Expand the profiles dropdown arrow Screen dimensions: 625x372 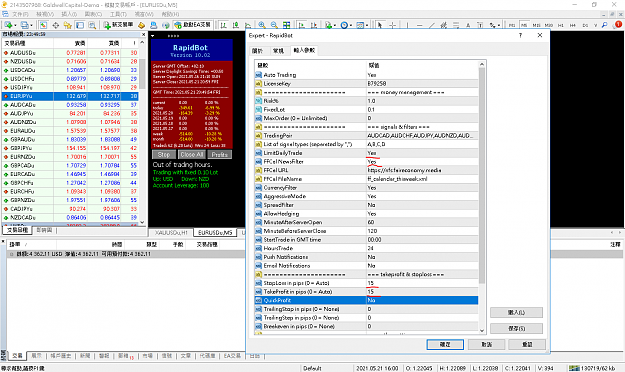click(31, 25)
